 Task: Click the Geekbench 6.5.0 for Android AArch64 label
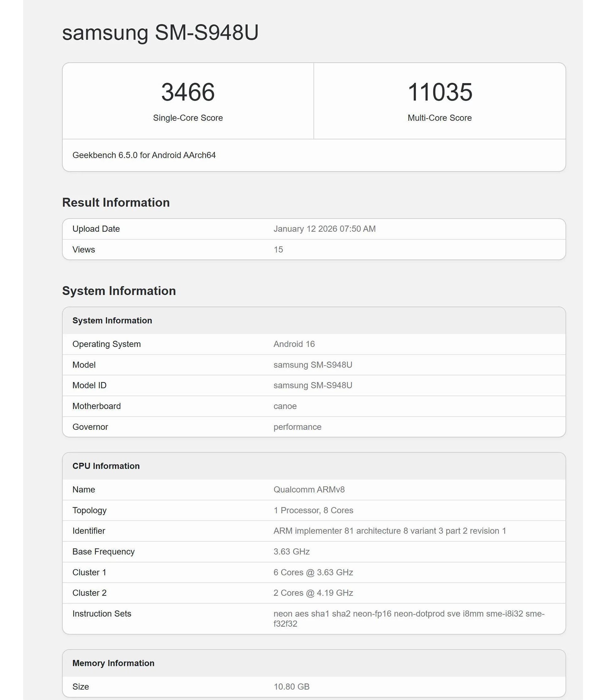pyautogui.click(x=145, y=155)
